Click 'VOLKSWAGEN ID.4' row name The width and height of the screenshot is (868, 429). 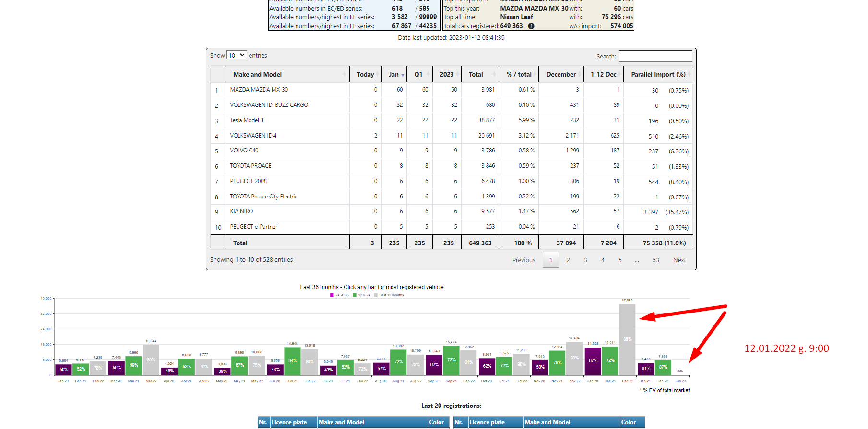click(253, 136)
